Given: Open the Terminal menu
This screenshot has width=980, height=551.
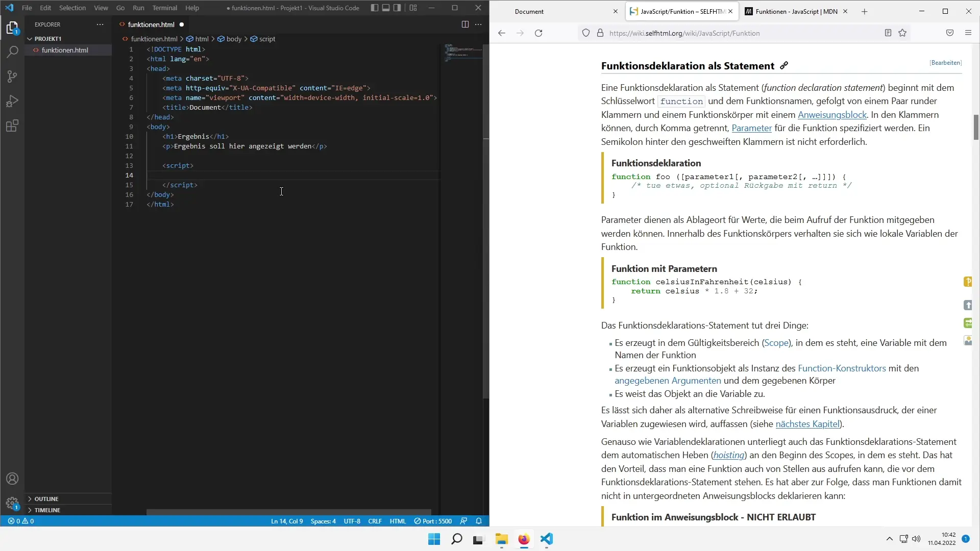Looking at the screenshot, I should [164, 8].
